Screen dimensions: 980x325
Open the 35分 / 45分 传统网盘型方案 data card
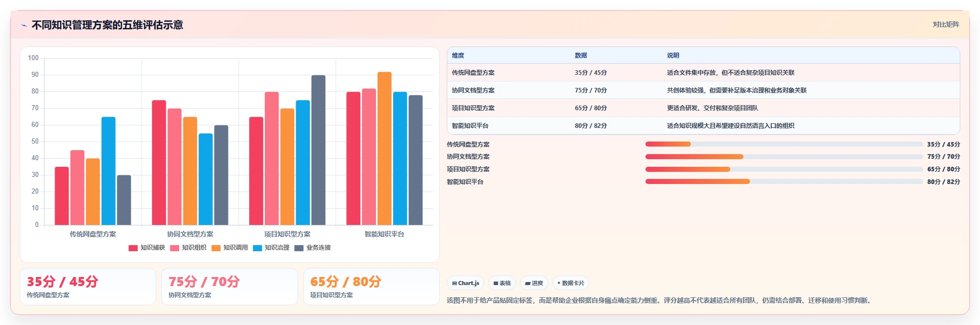88,287
